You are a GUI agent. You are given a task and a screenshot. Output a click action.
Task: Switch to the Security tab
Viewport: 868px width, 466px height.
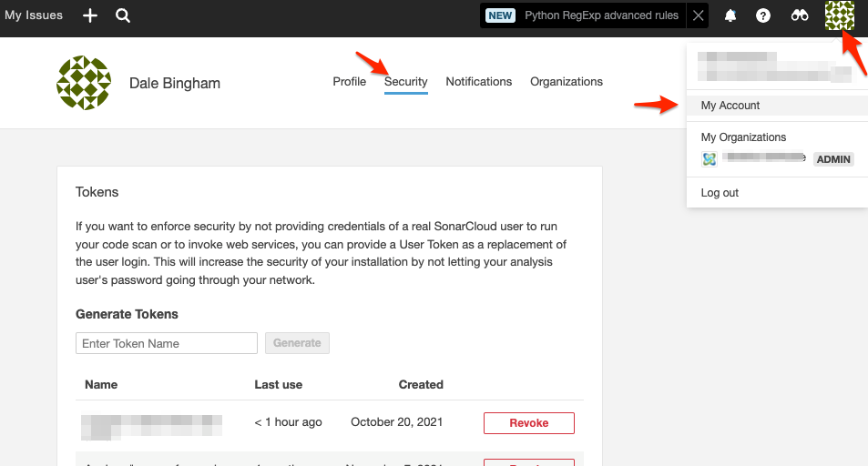point(406,82)
